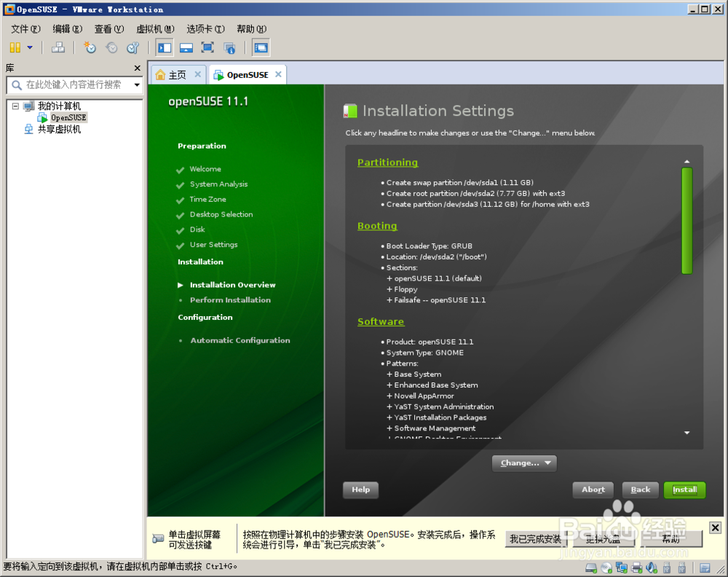The width and height of the screenshot is (728, 577).
Task: Click 'Boot Loader Type: GRUB' line
Action: click(x=429, y=246)
